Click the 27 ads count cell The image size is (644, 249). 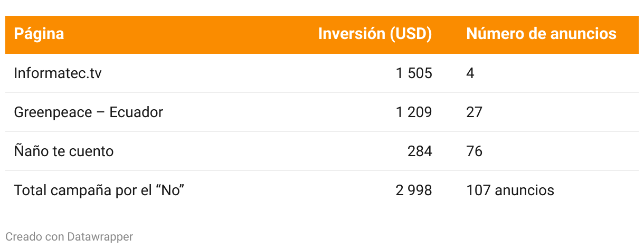(474, 112)
